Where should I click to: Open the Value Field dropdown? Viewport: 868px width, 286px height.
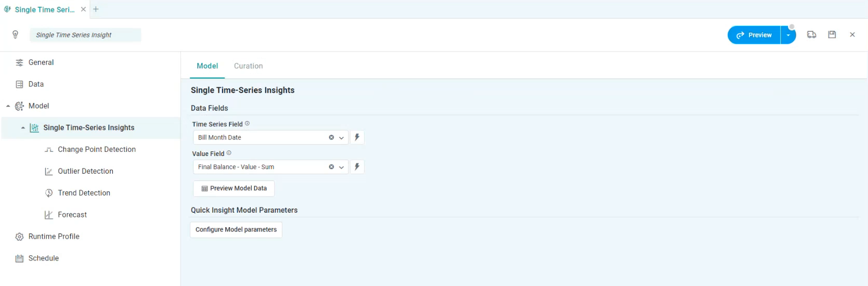point(342,167)
